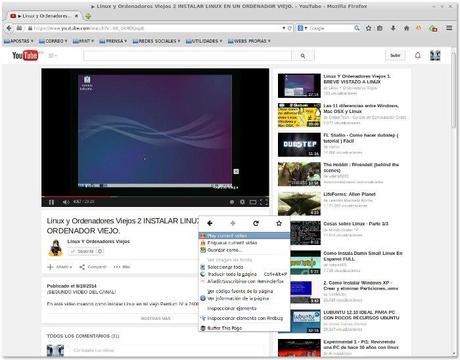Open the Firefox hamburger menu
This screenshot has height=360, width=460.
[x=449, y=28]
